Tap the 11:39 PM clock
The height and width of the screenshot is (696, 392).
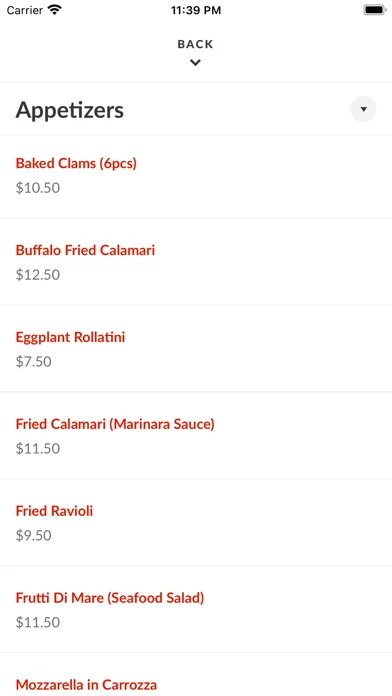tap(196, 10)
